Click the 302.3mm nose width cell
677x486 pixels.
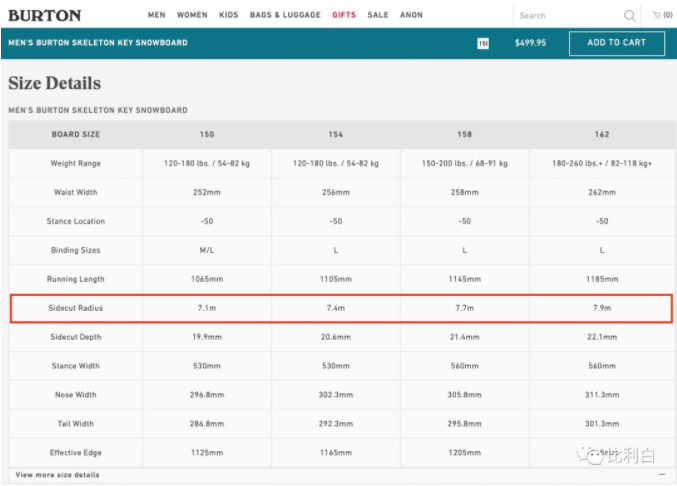click(x=335, y=394)
